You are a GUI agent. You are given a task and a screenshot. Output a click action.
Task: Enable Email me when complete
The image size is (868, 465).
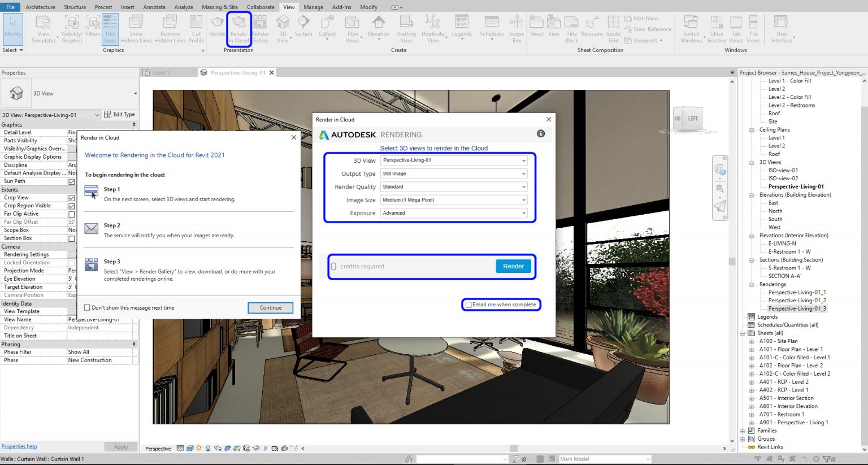468,304
